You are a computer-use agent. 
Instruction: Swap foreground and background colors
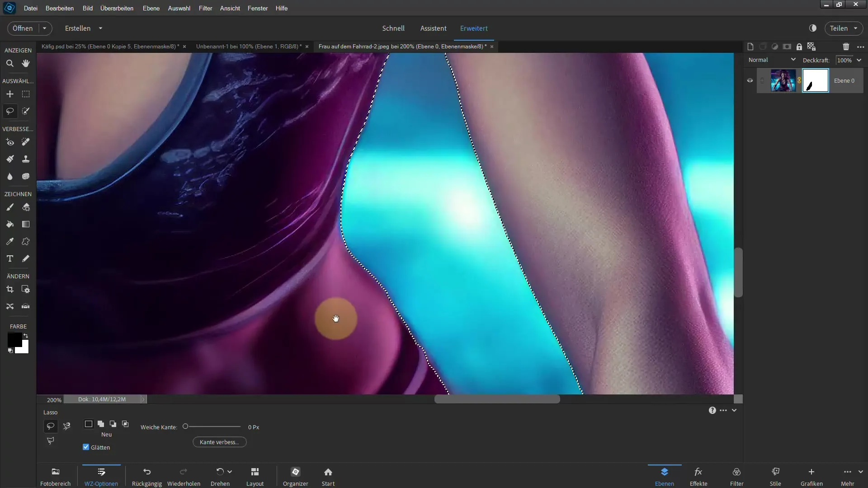(26, 336)
